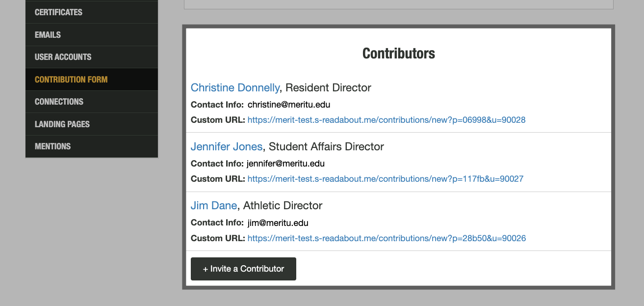The image size is (644, 306).
Task: Select Resident Director title text
Action: click(x=328, y=87)
